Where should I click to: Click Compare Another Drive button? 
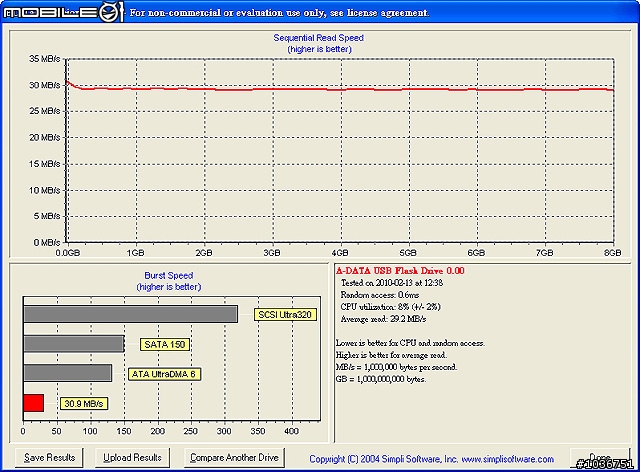click(234, 458)
